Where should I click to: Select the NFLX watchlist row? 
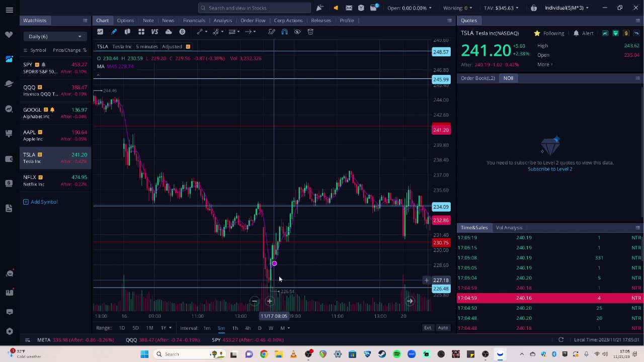pyautogui.click(x=55, y=180)
